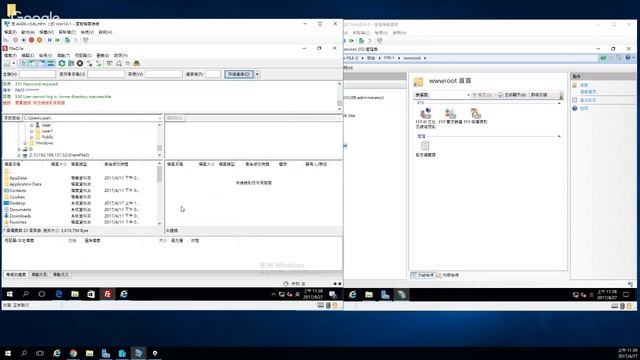Click the binoculars search icon in FileZilla
The image size is (640, 360).
[x=136, y=64]
